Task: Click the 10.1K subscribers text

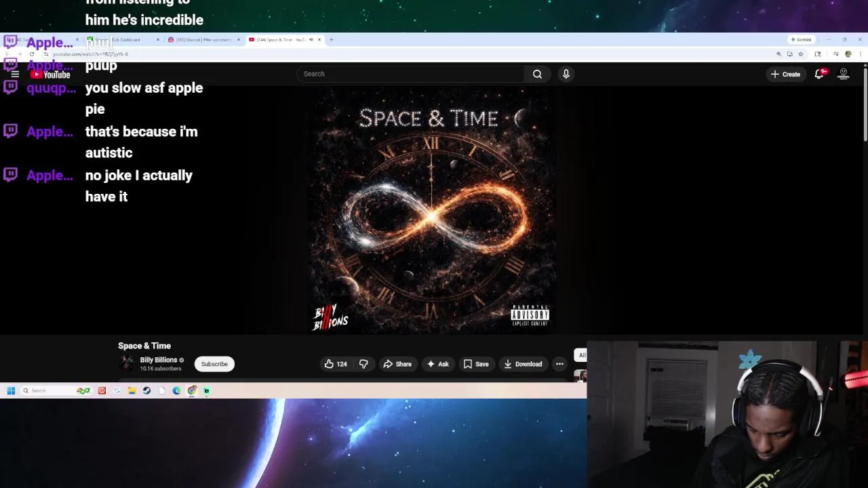Action: pos(161,369)
